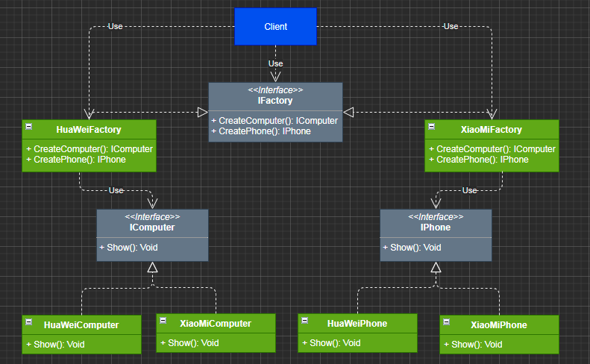Click the XiaoMiComputer class title
590x364 pixels.
216,323
